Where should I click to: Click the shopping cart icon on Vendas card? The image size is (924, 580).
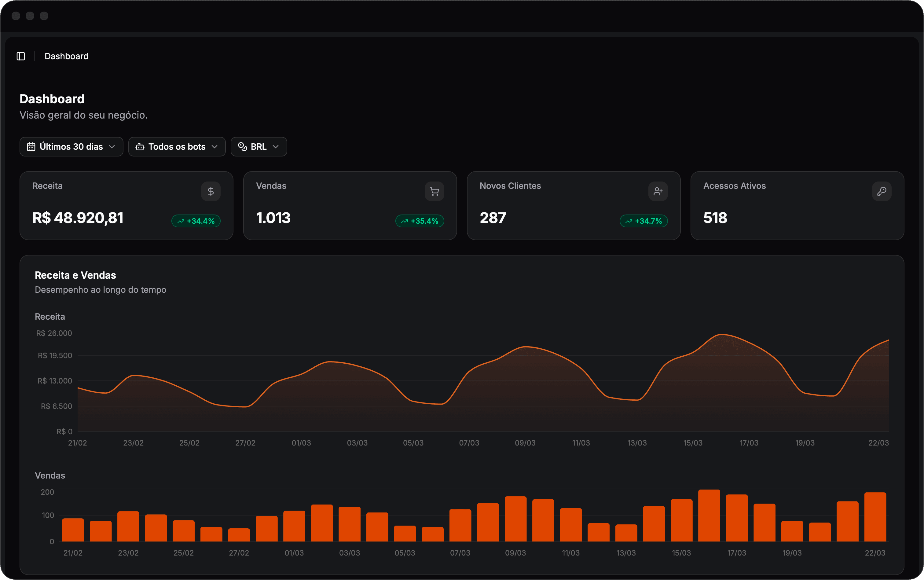(434, 191)
